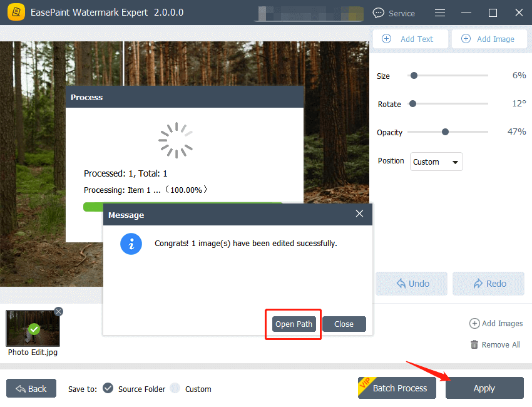Remove Photo Edit.jpg using its X badge
532x407 pixels.
[58, 311]
